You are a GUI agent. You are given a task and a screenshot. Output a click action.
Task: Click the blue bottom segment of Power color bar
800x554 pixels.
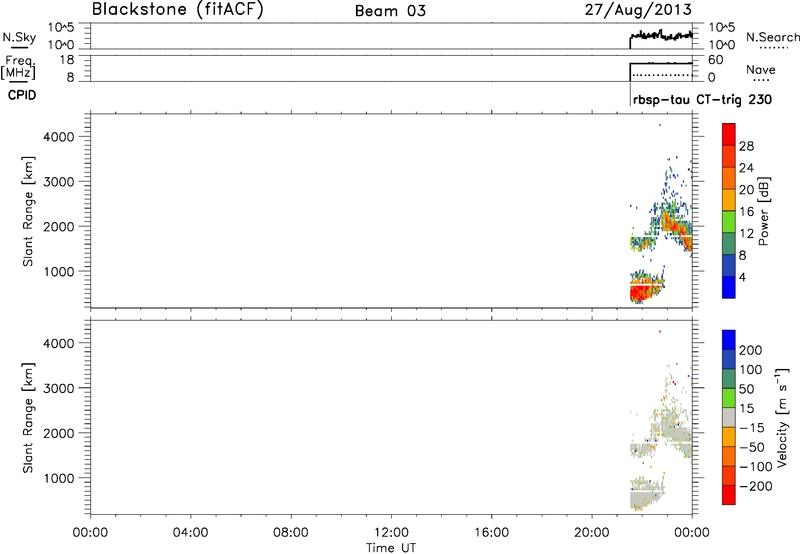(729, 287)
